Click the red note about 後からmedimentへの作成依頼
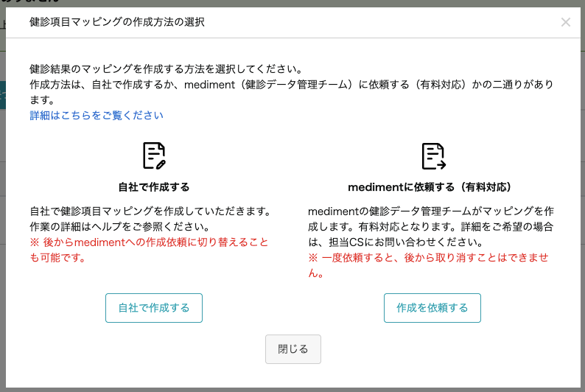585x392 pixels. 150,250
